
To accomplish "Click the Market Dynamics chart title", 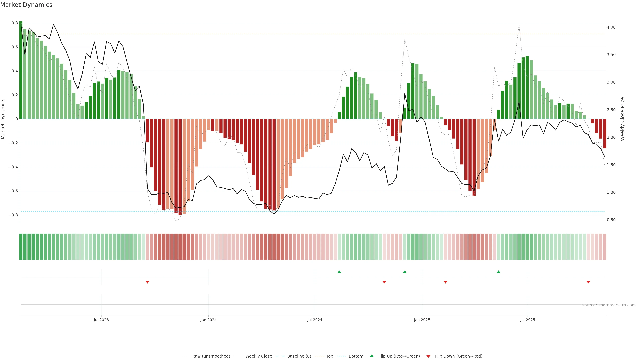I will (x=26, y=5).
